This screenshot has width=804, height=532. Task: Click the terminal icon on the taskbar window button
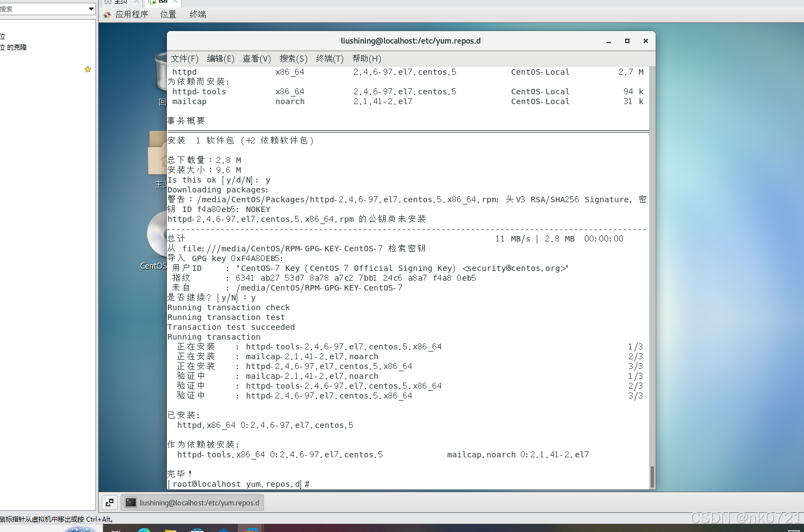coord(130,502)
